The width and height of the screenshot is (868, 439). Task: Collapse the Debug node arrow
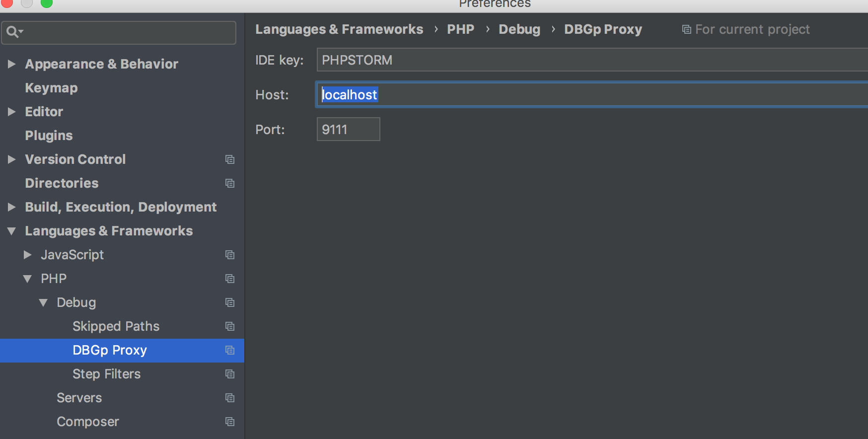[x=43, y=302]
